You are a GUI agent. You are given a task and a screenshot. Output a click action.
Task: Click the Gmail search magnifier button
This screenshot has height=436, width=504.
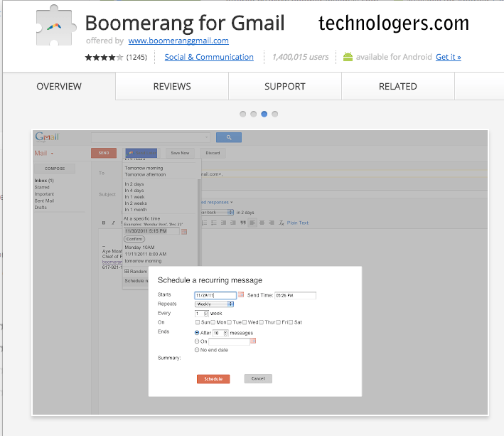pos(228,137)
